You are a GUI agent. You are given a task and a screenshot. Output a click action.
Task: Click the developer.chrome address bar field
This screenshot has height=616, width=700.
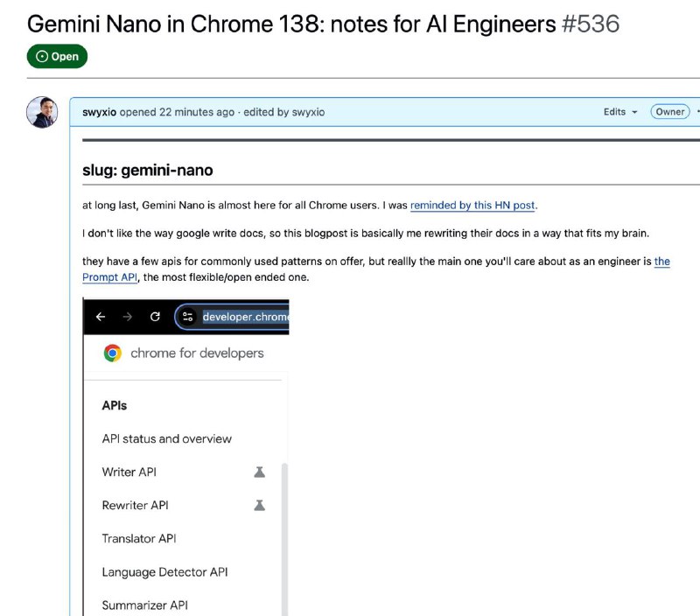pyautogui.click(x=232, y=317)
